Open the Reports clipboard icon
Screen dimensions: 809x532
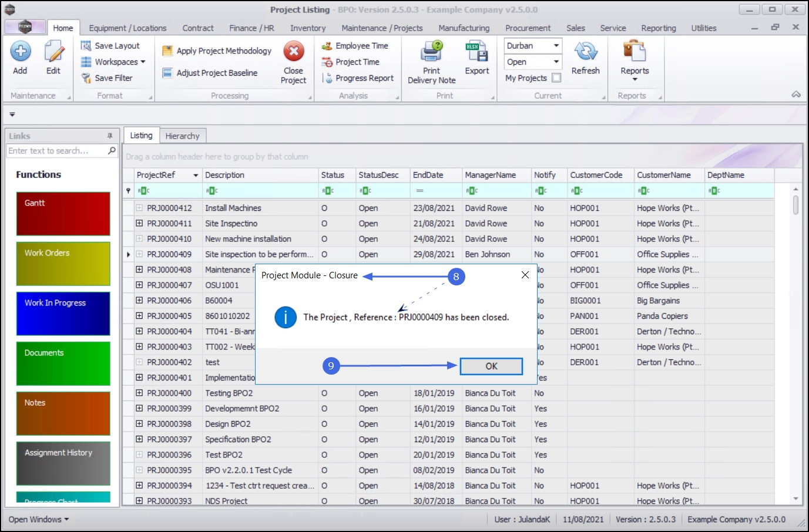click(635, 52)
